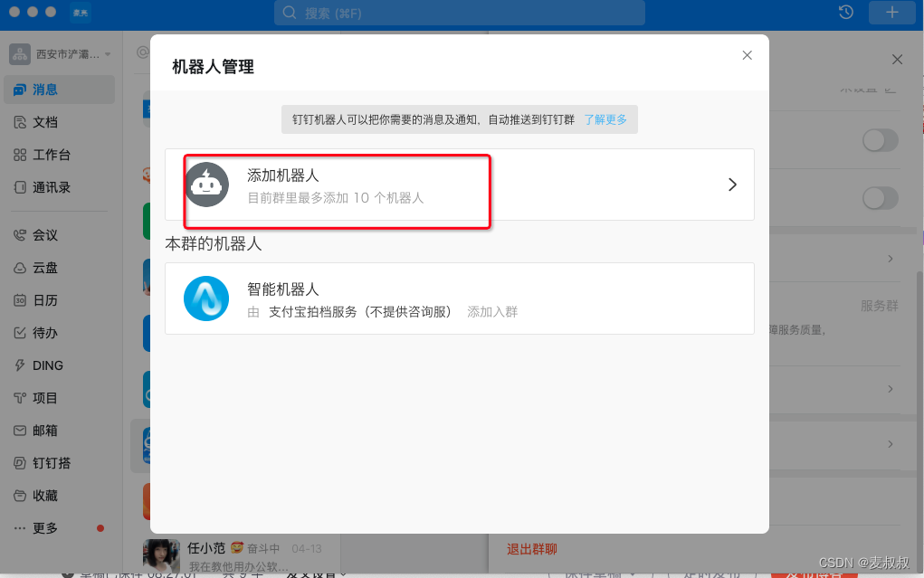
Task: Click the Calendar (日历) icon
Action: coord(19,300)
